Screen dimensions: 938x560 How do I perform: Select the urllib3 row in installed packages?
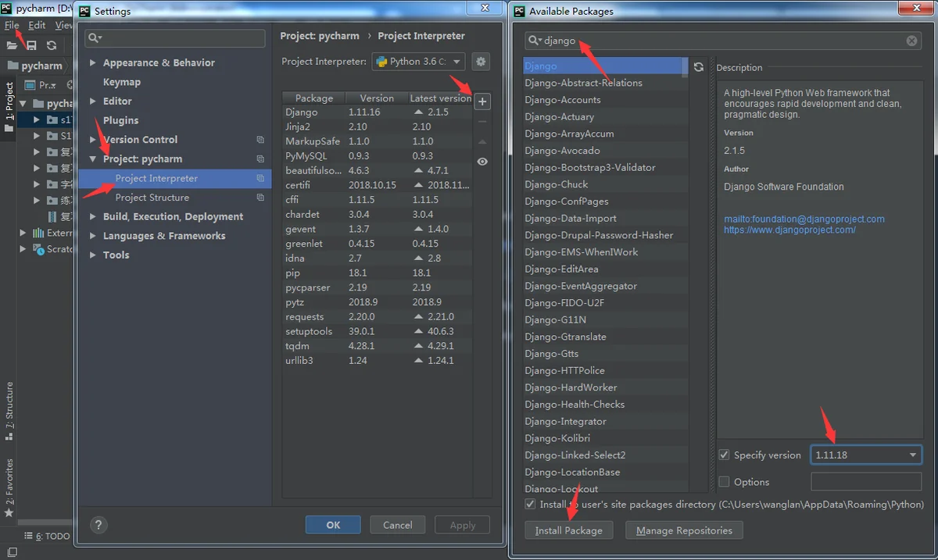coord(378,361)
